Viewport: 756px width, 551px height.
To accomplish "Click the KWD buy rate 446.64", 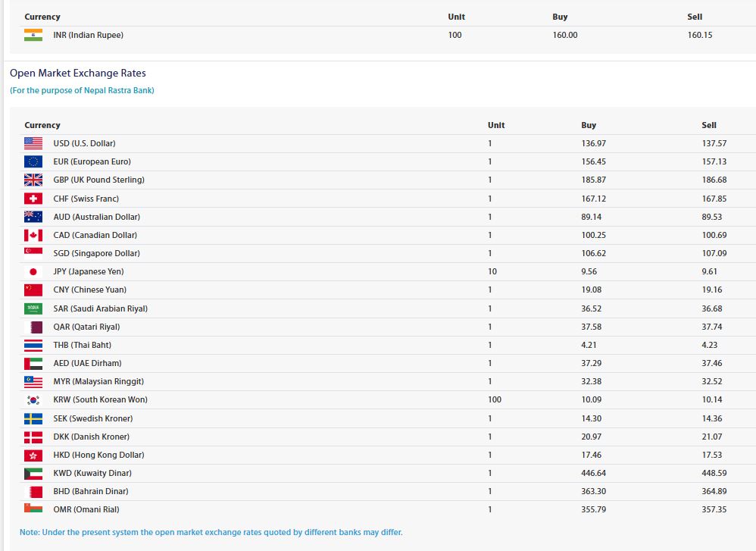I will [x=594, y=473].
